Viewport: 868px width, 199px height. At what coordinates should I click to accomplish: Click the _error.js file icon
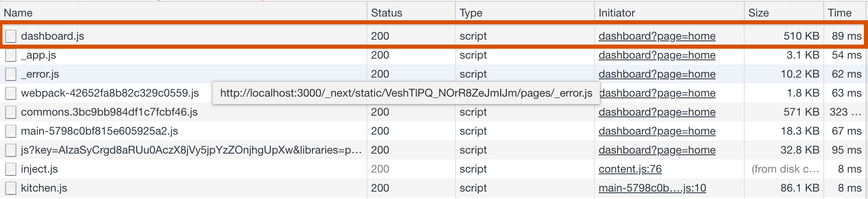(x=11, y=74)
